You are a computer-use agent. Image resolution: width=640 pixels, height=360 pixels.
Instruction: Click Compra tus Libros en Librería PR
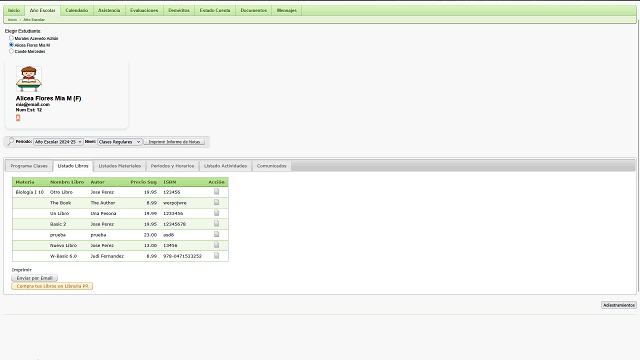[x=52, y=286]
